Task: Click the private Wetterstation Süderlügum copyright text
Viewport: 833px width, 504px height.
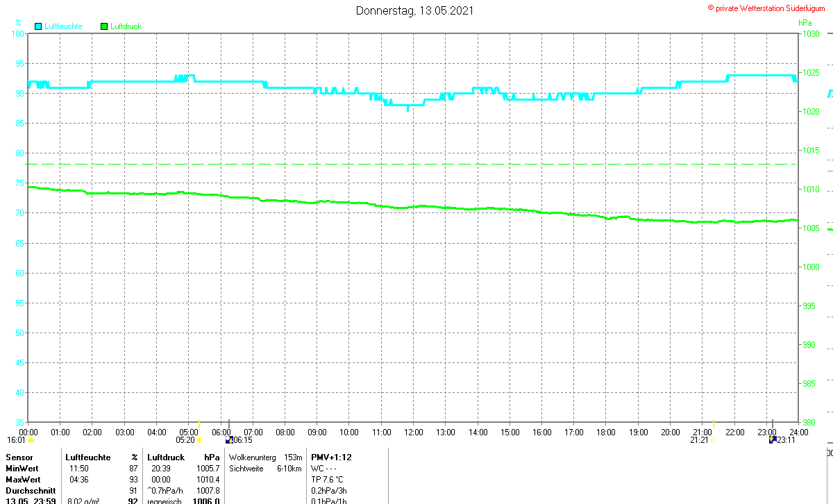Action: pos(769,8)
